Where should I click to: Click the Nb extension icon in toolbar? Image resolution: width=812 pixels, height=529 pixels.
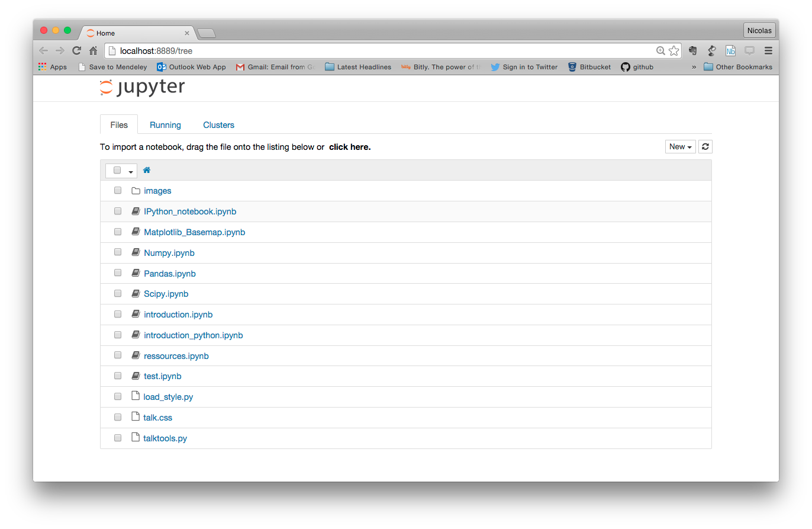click(731, 51)
